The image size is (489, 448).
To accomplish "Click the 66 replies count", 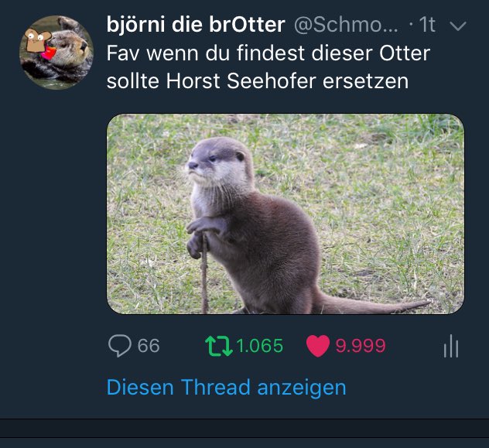I will tap(149, 346).
